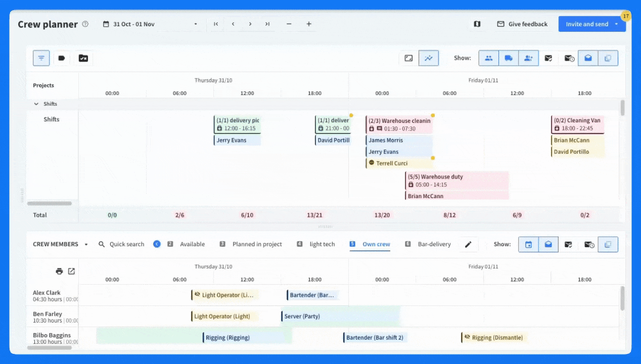Click Quick search field

121,244
